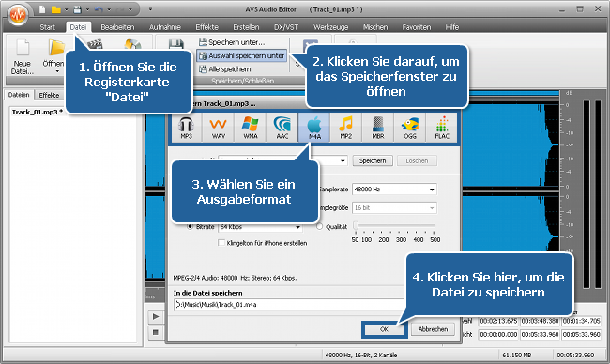
Task: Click the AVS Audio Editor application logo button
Action: [18, 15]
